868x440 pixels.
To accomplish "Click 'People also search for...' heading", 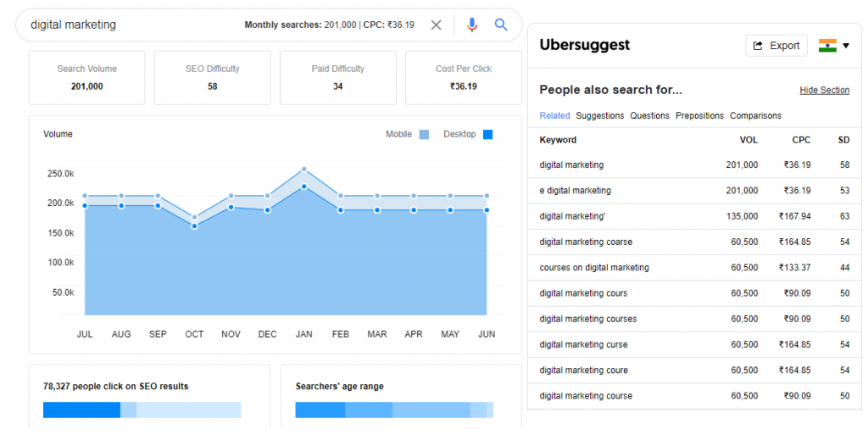I will 610,90.
